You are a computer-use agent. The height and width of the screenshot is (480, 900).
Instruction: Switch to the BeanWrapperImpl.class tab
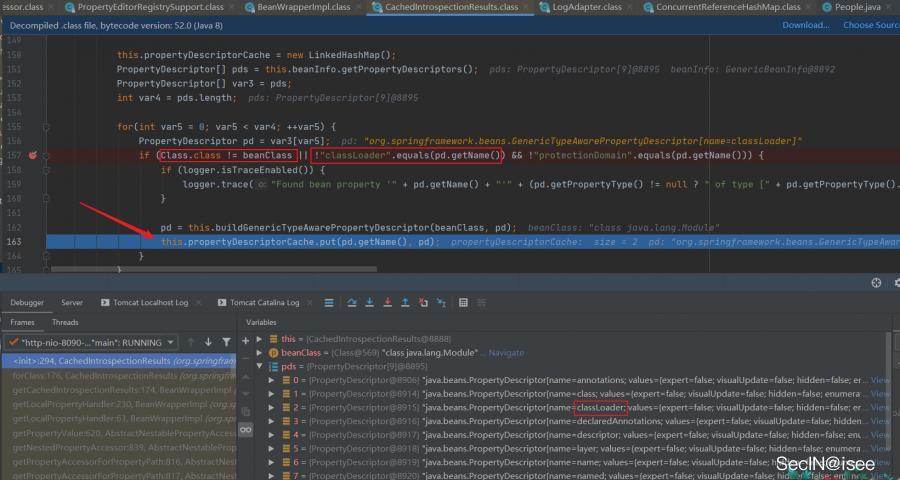(297, 7)
